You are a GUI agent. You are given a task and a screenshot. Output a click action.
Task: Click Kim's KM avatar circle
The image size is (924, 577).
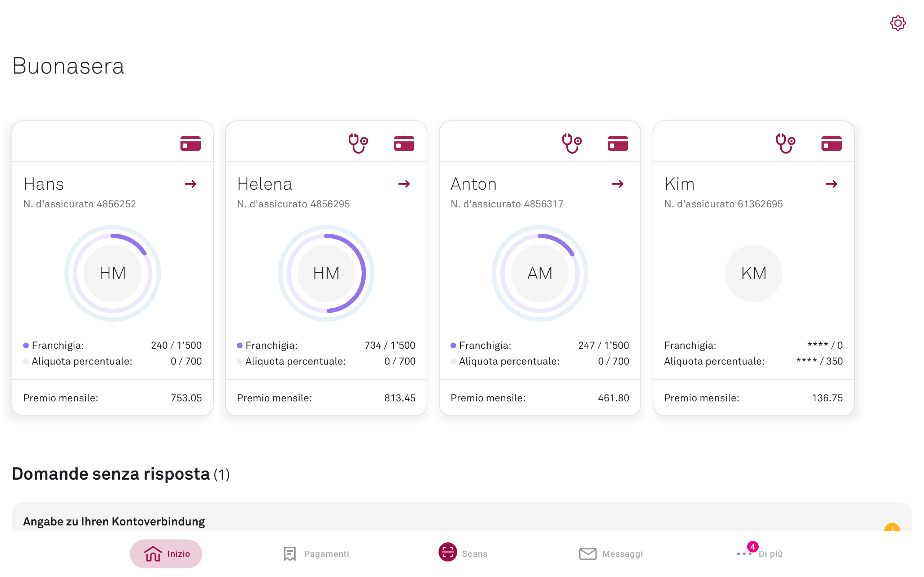point(753,273)
